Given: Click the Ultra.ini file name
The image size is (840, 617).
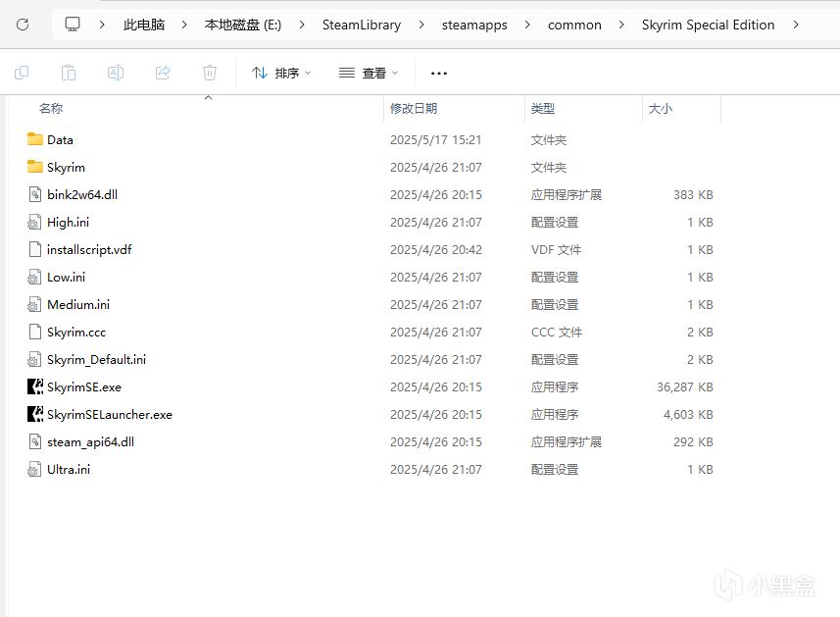Looking at the screenshot, I should [69, 470].
